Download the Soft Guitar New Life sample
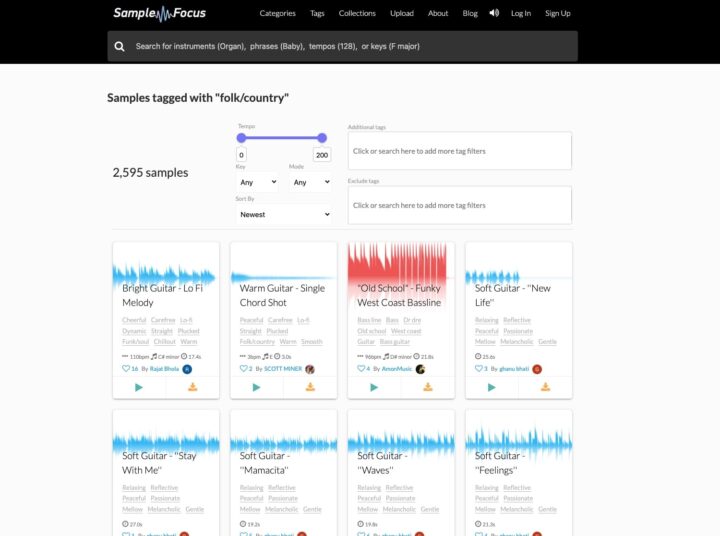This screenshot has width=720, height=536. 545,387
